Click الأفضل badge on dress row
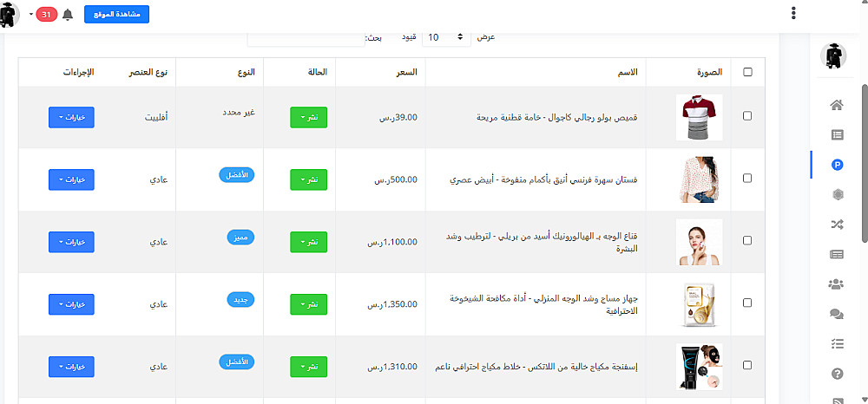 (237, 175)
